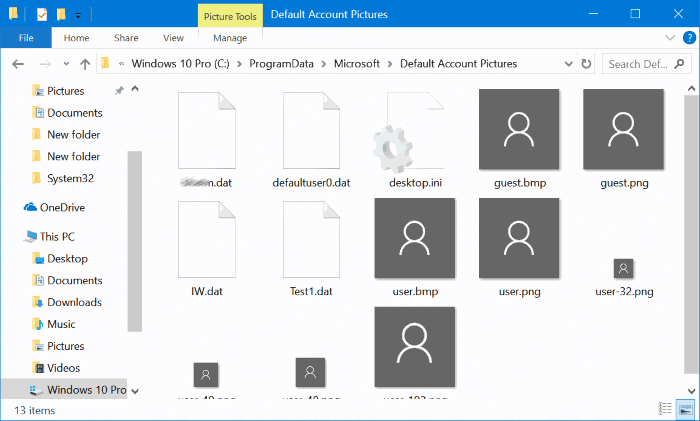Image resolution: width=700 pixels, height=421 pixels.
Task: Click the Forward navigation arrow
Action: pyautogui.click(x=45, y=64)
